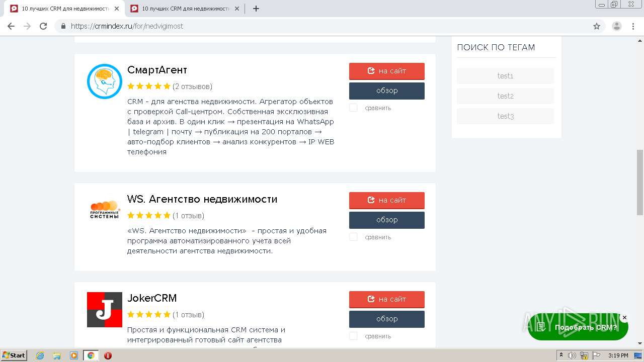Click the green Подобрать CRM? button
This screenshot has width=644, height=362.
(578, 327)
